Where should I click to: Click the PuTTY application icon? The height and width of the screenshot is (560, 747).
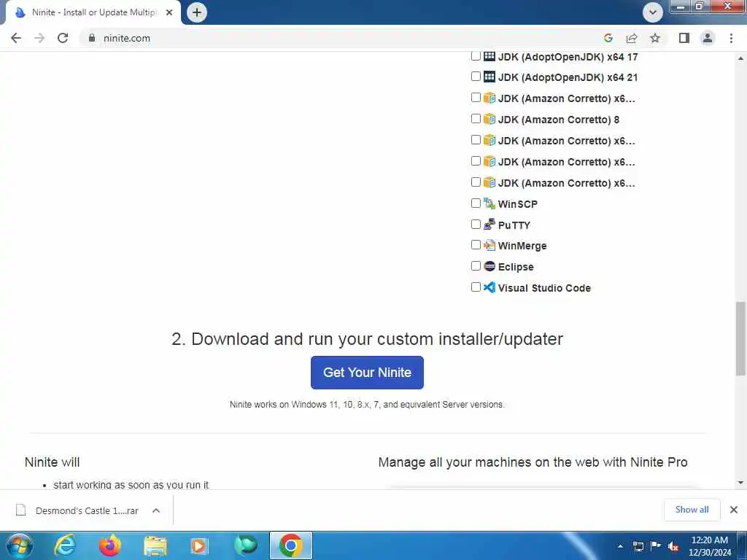tap(489, 225)
